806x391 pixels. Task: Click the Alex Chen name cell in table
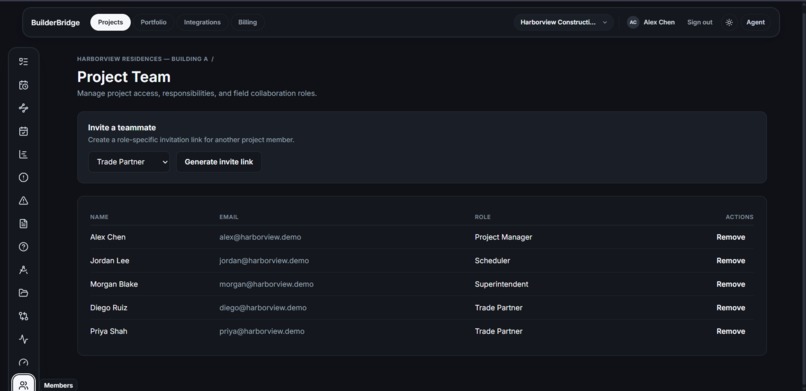[x=107, y=237]
